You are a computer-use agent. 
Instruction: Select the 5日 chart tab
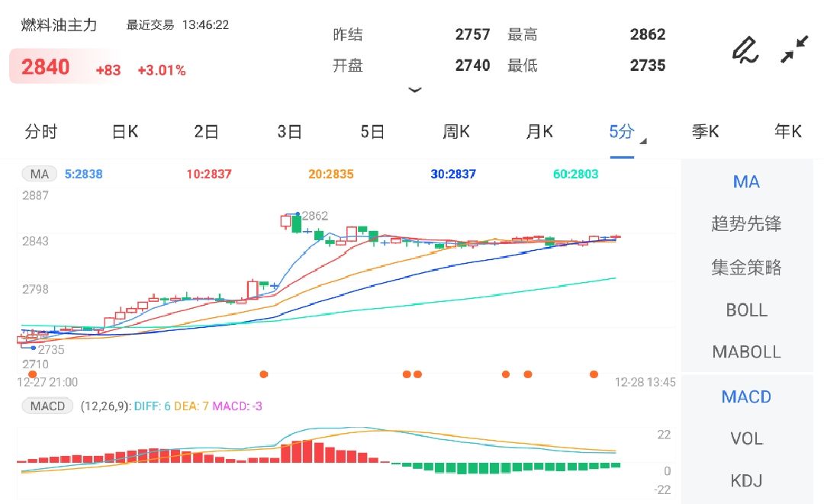pyautogui.click(x=372, y=131)
